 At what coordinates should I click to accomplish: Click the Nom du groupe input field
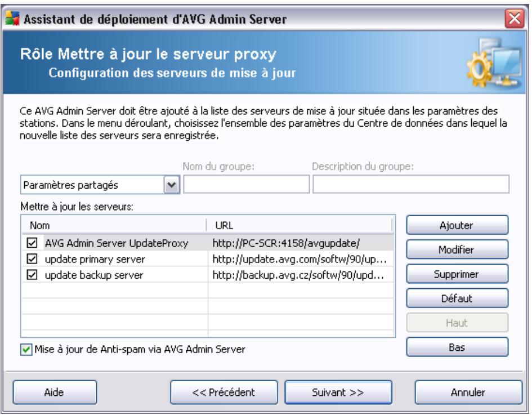(x=247, y=184)
